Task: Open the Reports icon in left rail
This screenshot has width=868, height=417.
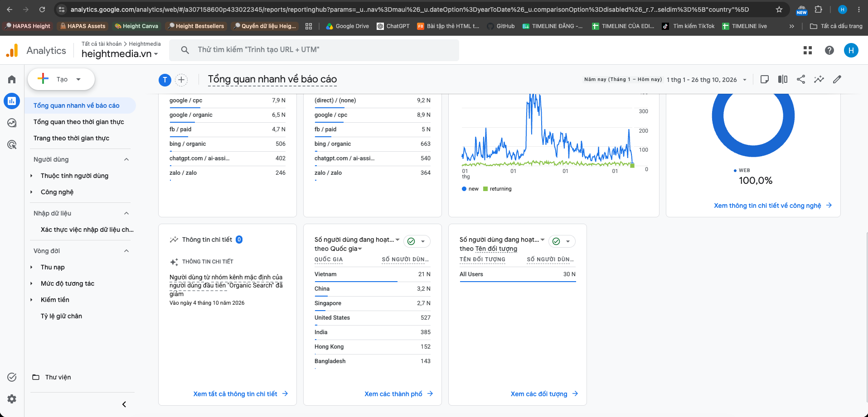Action: coord(12,101)
